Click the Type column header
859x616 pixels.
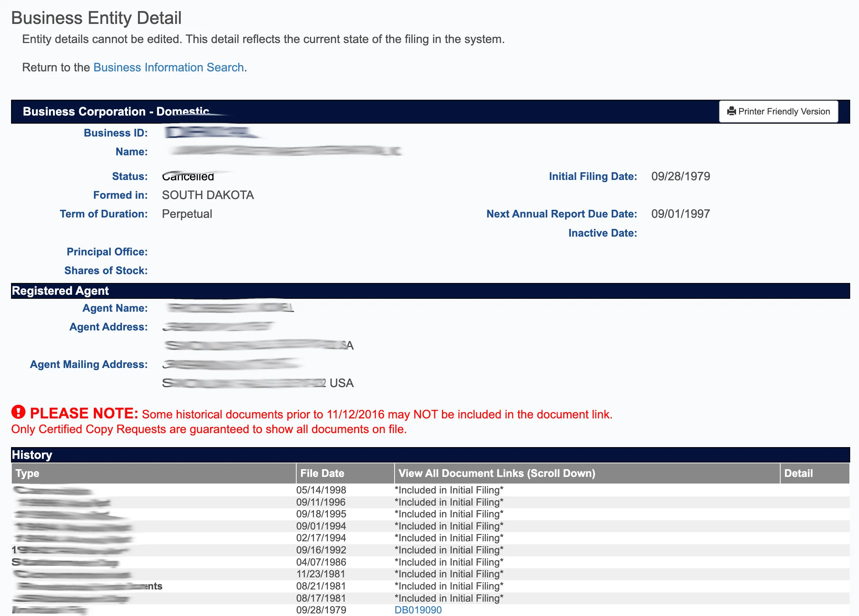(x=153, y=473)
